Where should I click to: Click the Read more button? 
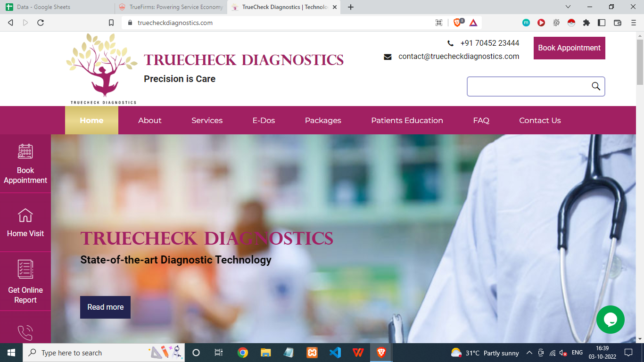tap(105, 307)
